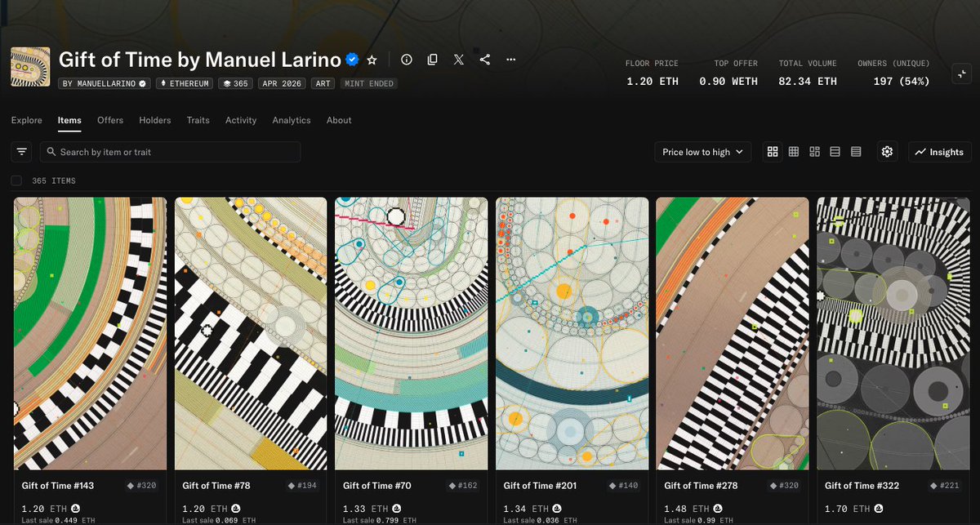Click rarity rank #162 on Gift of Time #70
This screenshot has height=525, width=980.
coord(463,486)
